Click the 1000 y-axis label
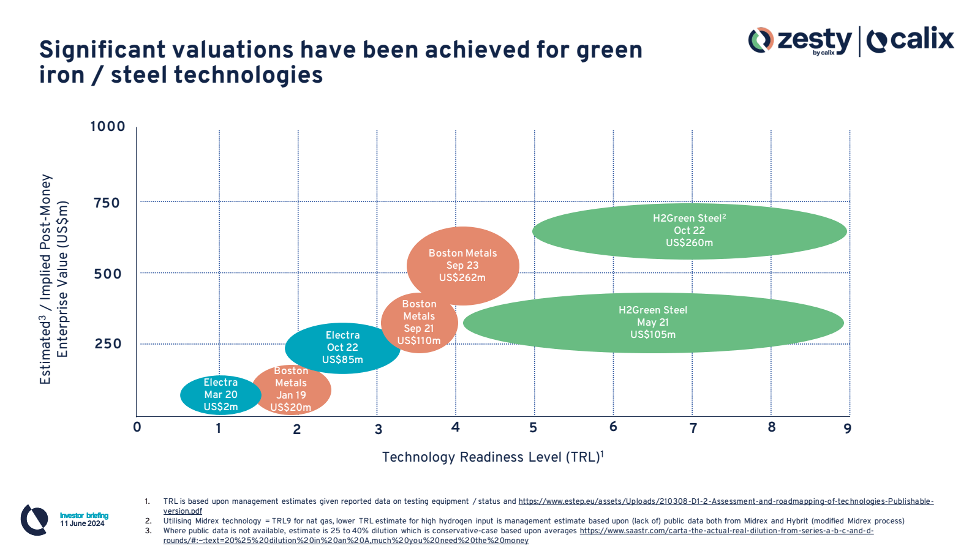This screenshot has width=980, height=551. click(x=108, y=127)
